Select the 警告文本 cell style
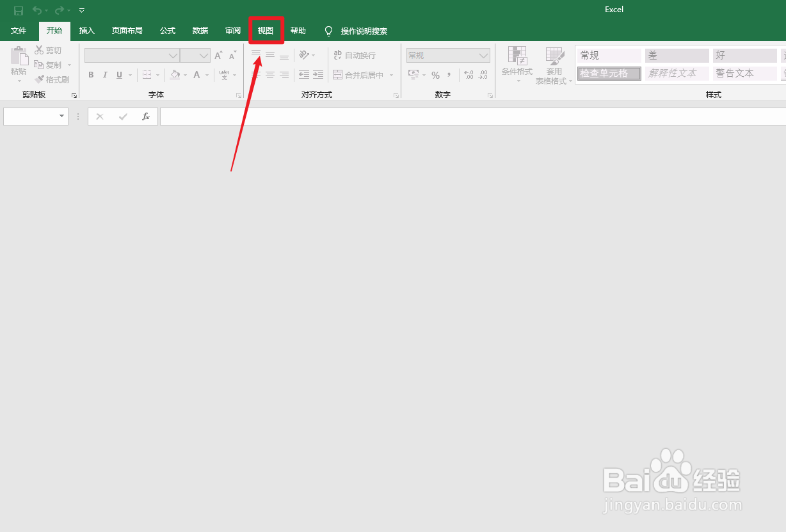 tap(745, 74)
